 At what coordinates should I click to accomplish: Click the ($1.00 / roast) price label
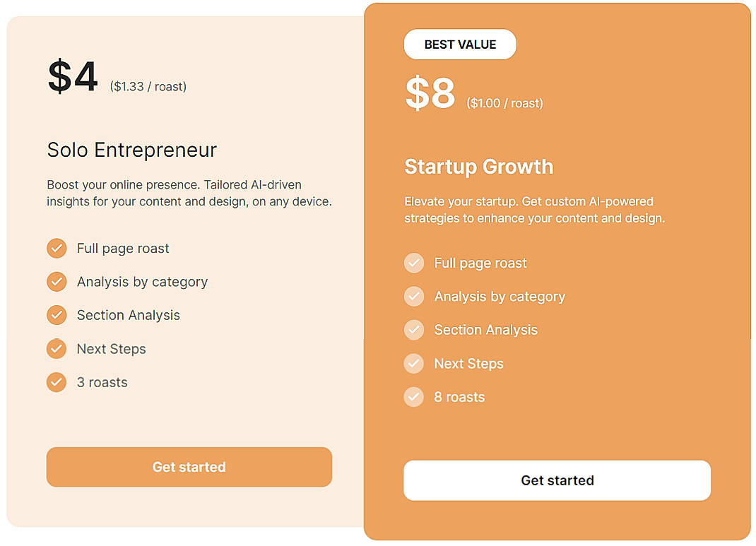click(x=506, y=103)
